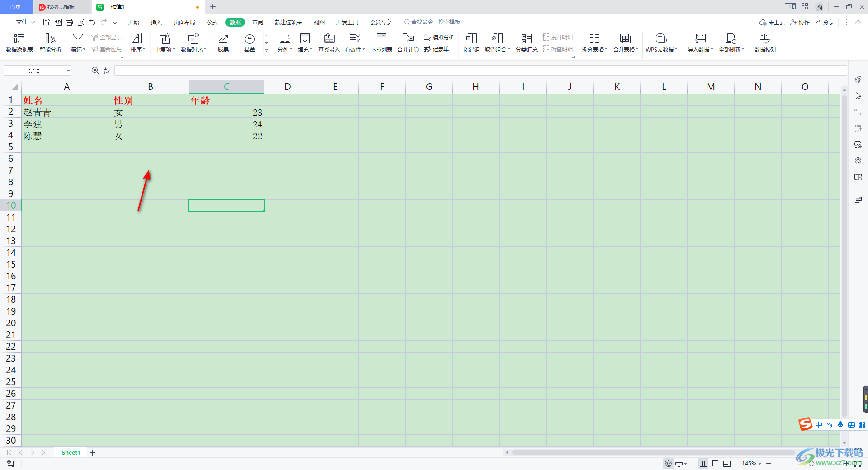Image resolution: width=868 pixels, height=470 pixels.
Task: Click the formula bar input field
Action: [x=481, y=70]
